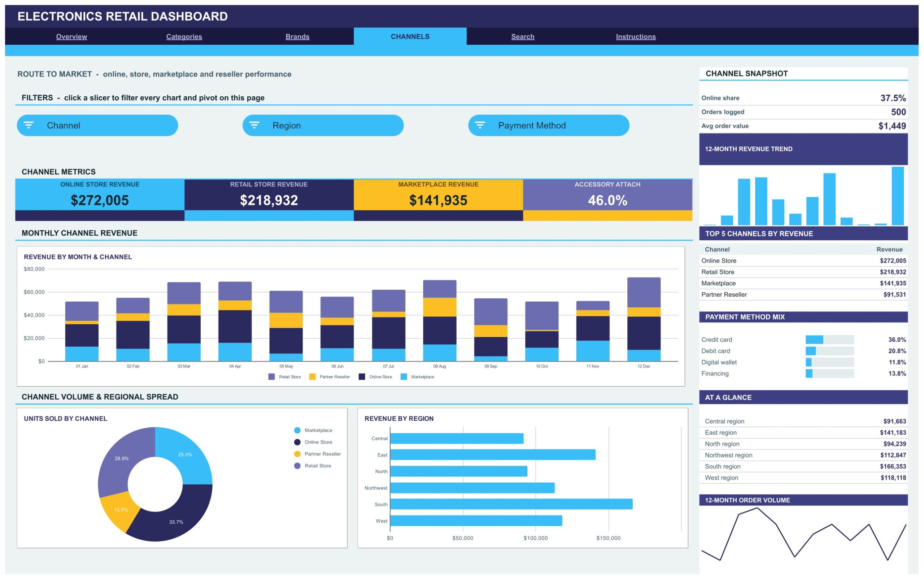This screenshot has height=579, width=924.
Task: Open the Payment Method slicer filter
Action: (x=549, y=125)
